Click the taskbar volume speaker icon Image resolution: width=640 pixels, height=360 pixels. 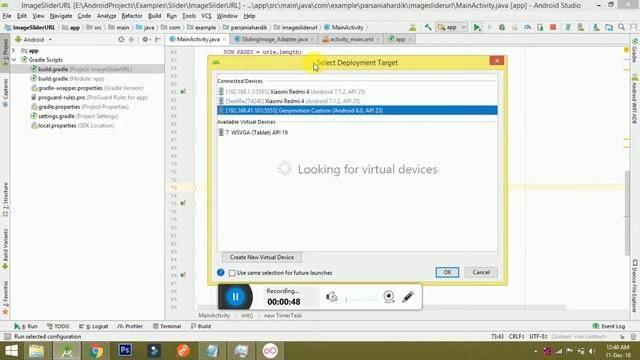[x=592, y=351]
